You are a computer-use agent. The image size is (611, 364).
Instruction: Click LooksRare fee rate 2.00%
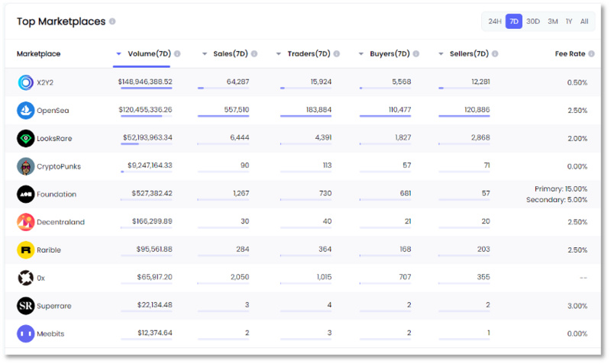coord(577,139)
